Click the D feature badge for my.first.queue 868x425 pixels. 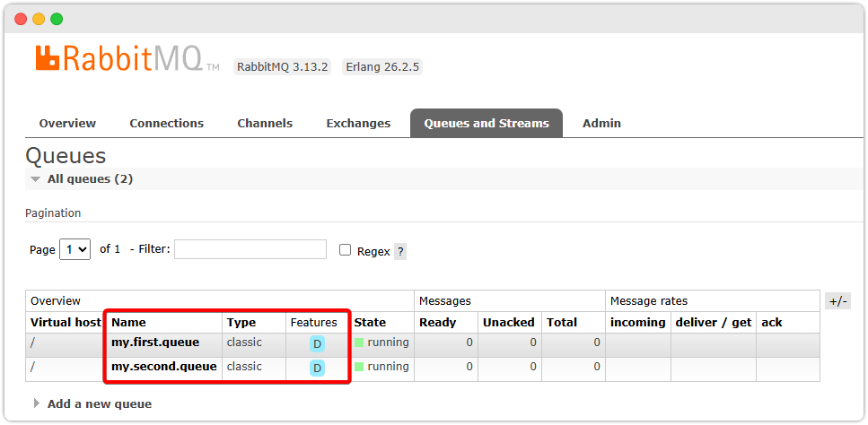pos(317,343)
